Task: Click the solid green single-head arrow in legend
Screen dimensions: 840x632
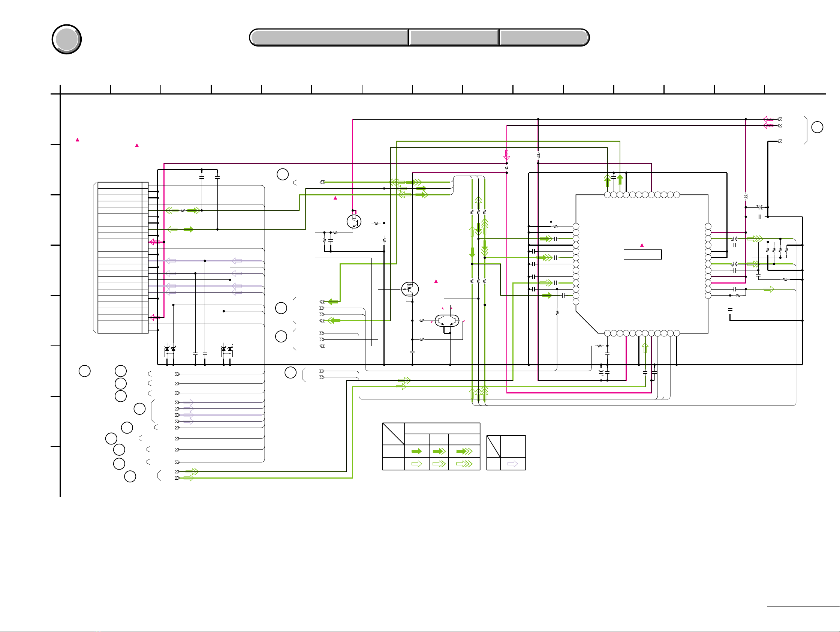Action: (x=416, y=451)
